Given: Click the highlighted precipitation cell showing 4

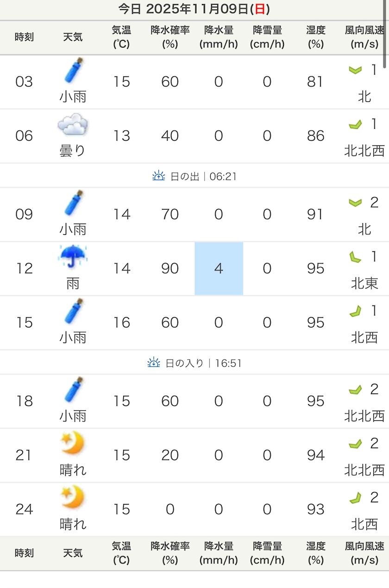Looking at the screenshot, I should click(219, 269).
